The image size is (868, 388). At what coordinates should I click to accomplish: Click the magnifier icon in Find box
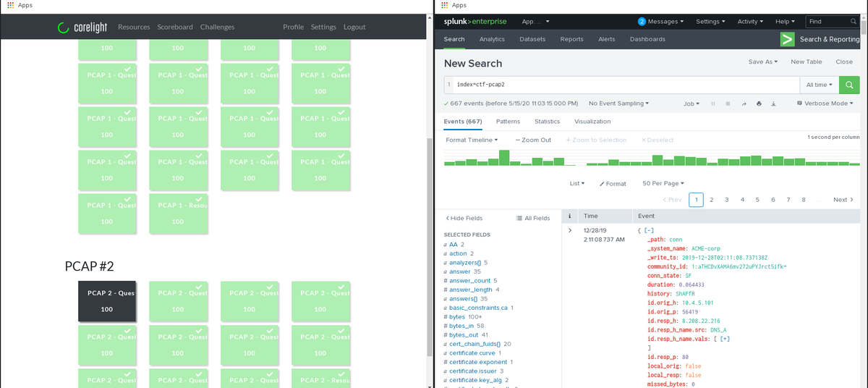[853, 22]
